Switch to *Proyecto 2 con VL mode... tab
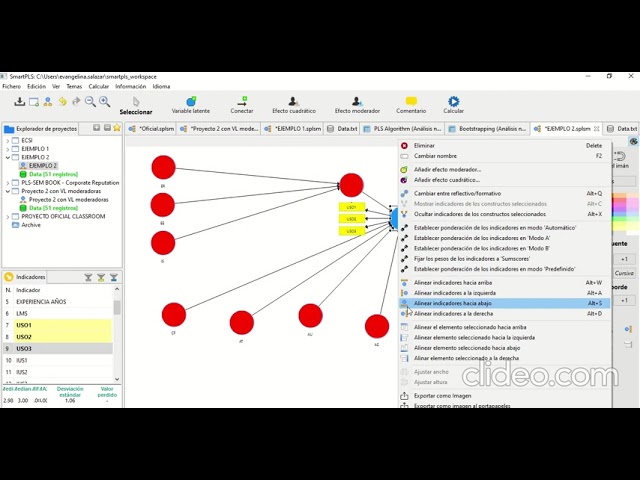 tap(219, 129)
